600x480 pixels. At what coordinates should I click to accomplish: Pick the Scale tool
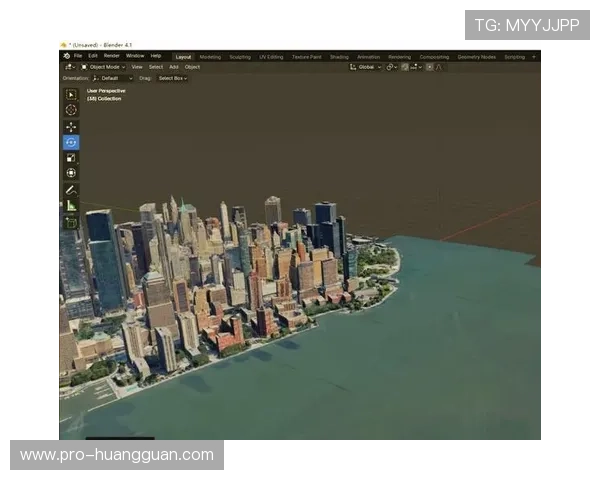[x=71, y=157]
